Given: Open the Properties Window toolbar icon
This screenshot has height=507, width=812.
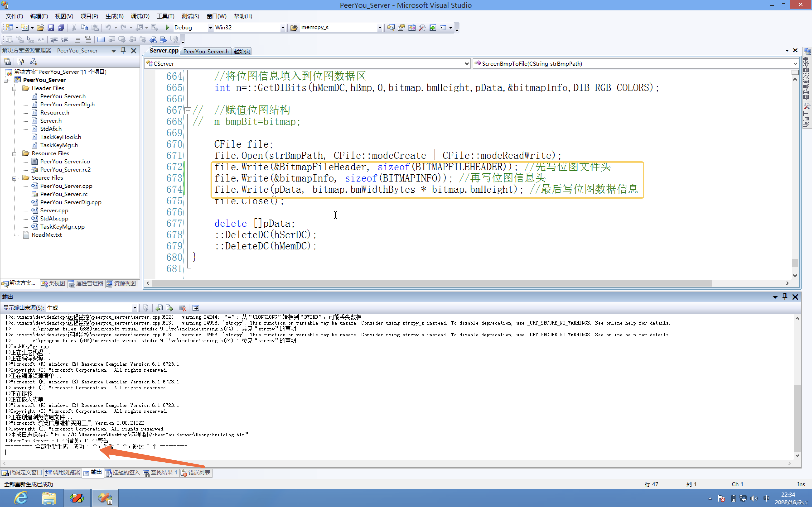Looking at the screenshot, I should [x=401, y=27].
